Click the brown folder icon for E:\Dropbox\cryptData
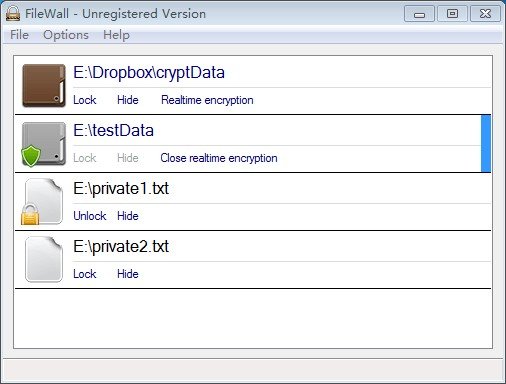This screenshot has width=506, height=384. [x=44, y=85]
